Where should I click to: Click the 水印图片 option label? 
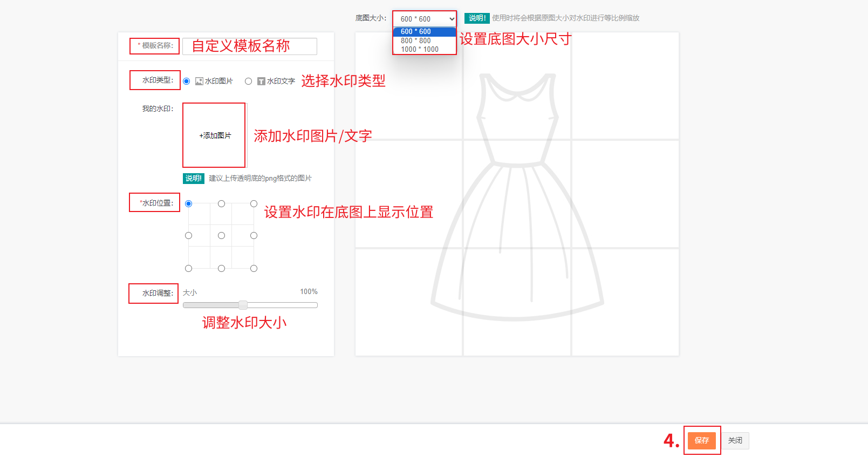click(219, 81)
